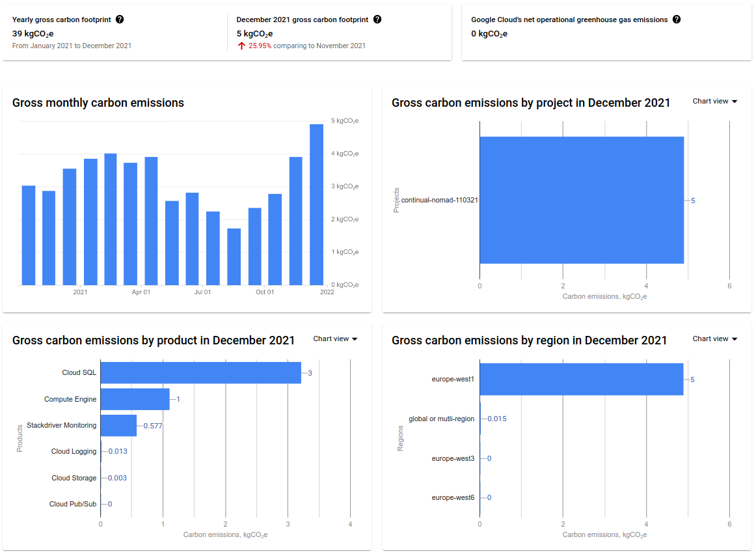
Task: Click the europe-west1 region bar
Action: (x=581, y=380)
